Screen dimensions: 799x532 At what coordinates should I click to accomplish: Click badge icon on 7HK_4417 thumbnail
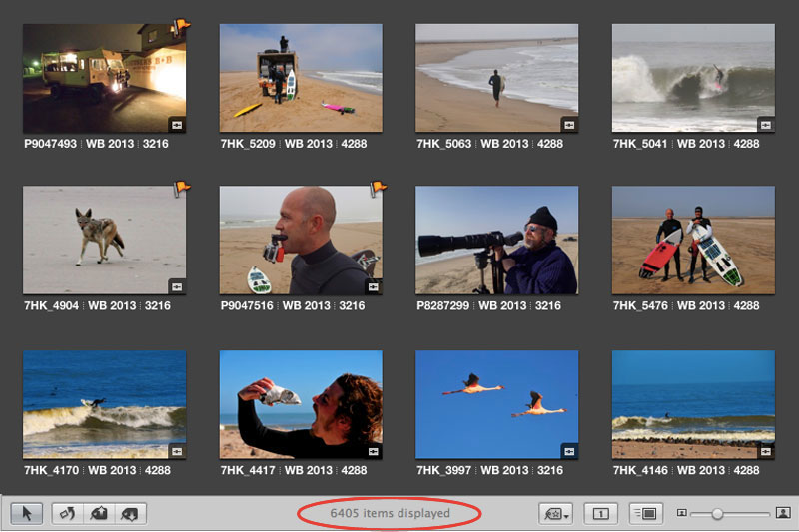[x=374, y=451]
